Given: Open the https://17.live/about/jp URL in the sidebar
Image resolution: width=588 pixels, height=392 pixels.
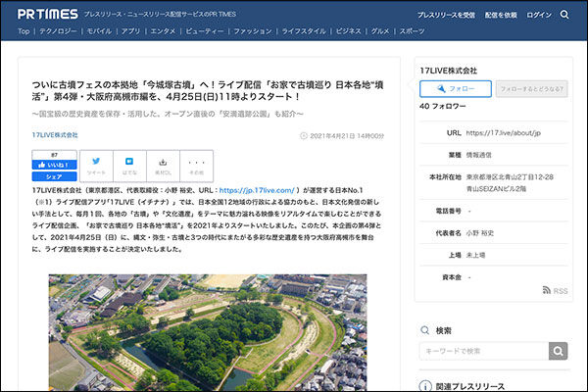Looking at the screenshot, I should [504, 133].
